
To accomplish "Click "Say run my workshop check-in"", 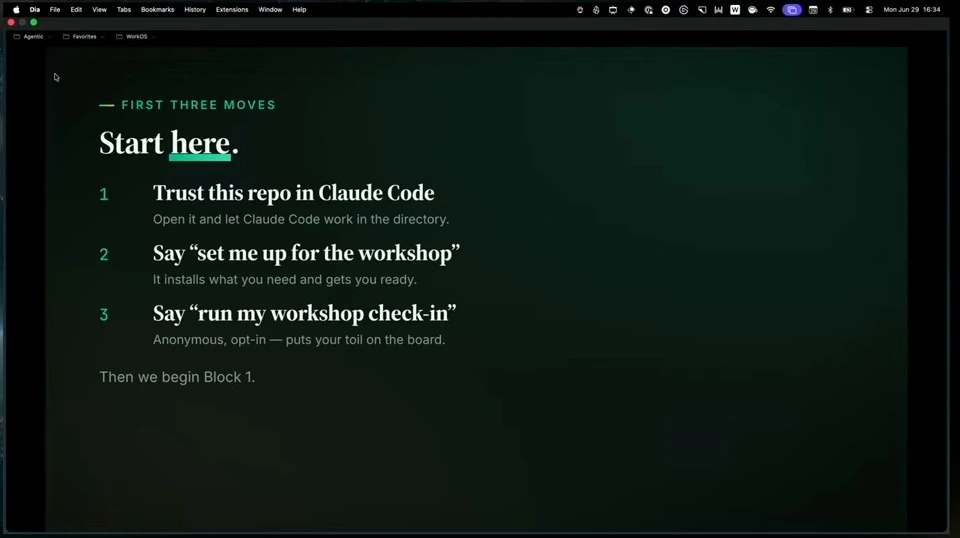I will coord(305,313).
